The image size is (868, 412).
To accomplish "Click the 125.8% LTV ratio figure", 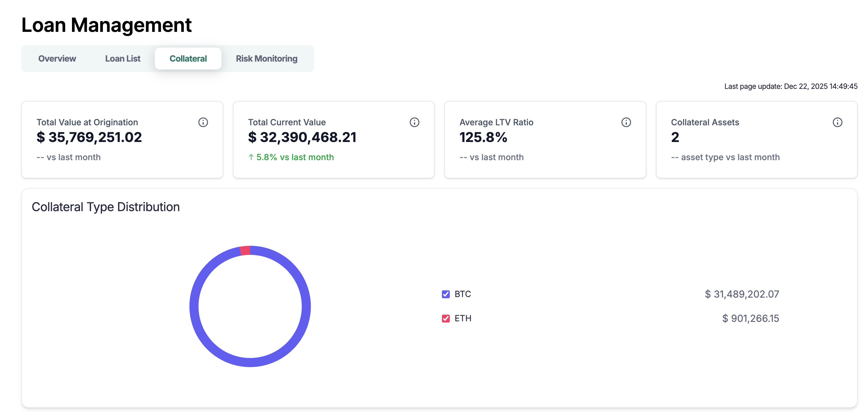I will (x=483, y=137).
